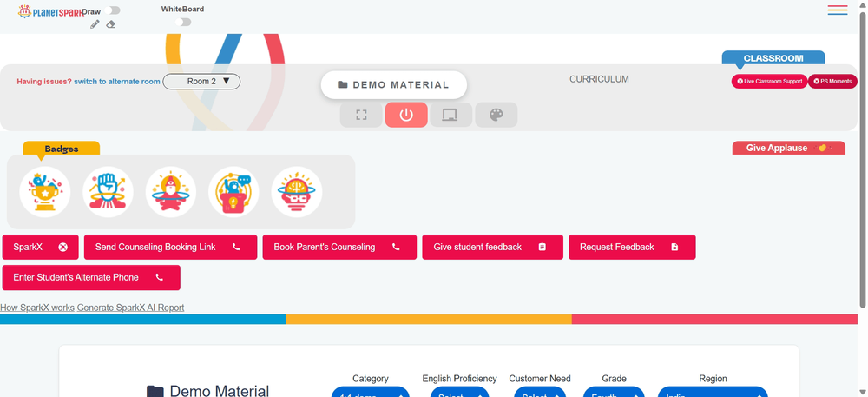The image size is (868, 397).
Task: Open the English Proficiency dropdown
Action: coord(459,392)
